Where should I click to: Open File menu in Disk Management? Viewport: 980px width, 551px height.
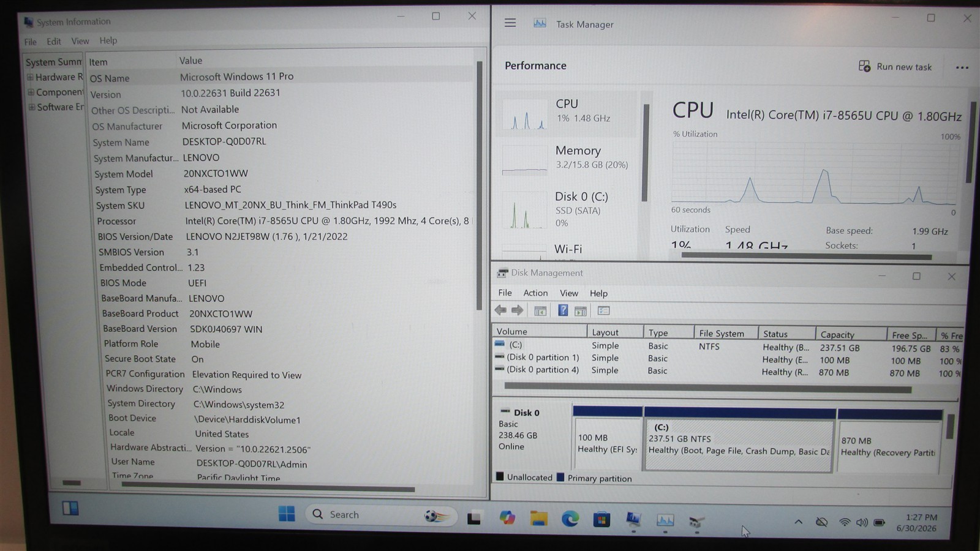tap(505, 293)
